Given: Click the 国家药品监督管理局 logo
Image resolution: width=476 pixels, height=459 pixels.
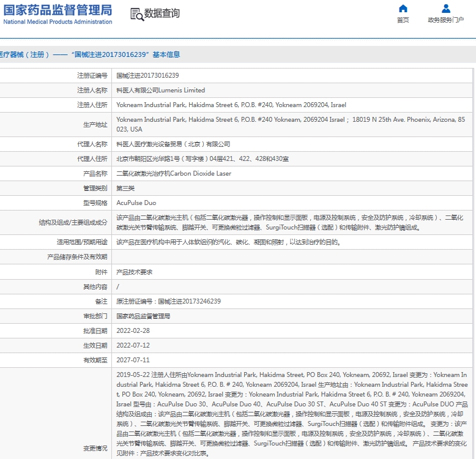Looking at the screenshot, I should (x=58, y=14).
